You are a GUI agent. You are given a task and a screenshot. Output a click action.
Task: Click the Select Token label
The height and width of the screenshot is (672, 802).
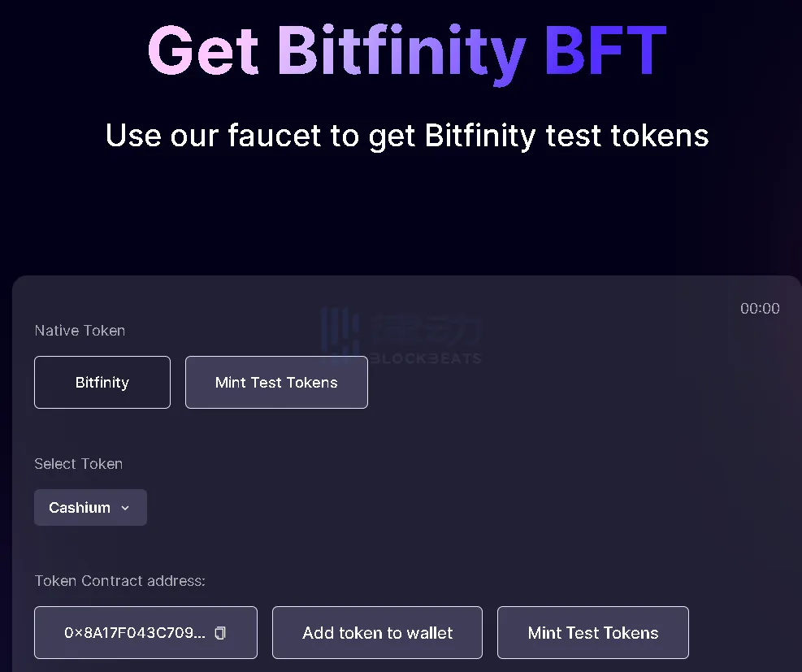click(x=78, y=464)
